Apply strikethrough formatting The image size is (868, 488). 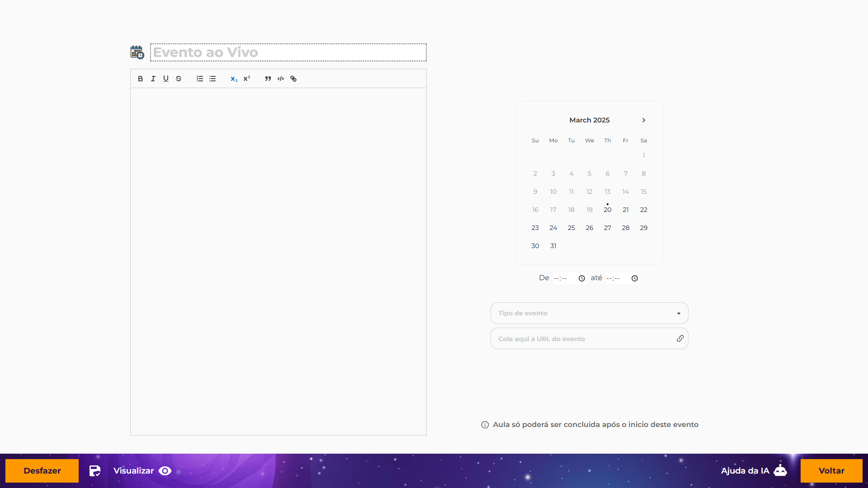click(x=179, y=79)
